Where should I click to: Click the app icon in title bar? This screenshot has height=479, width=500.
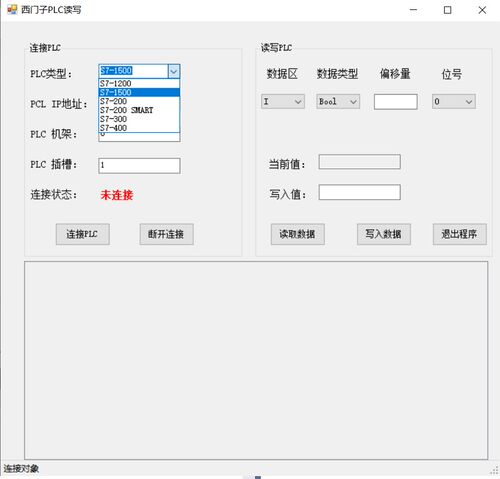pyautogui.click(x=12, y=10)
